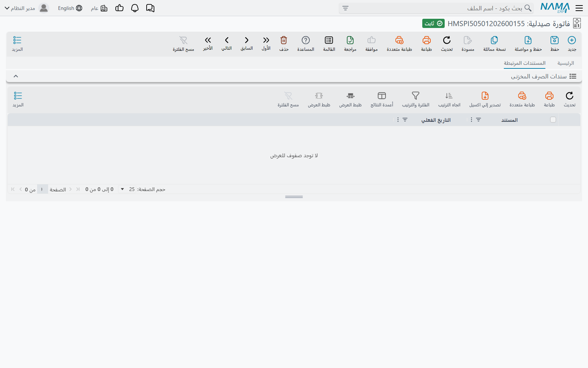Open اتجاه الترتيب (sort direction) tool
588x368 pixels.
449,96
